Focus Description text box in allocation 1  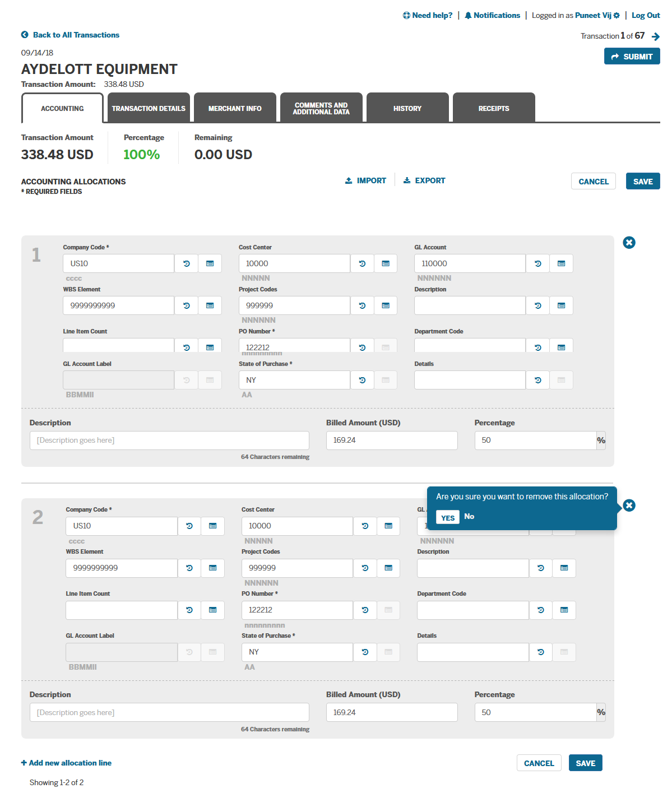(169, 440)
